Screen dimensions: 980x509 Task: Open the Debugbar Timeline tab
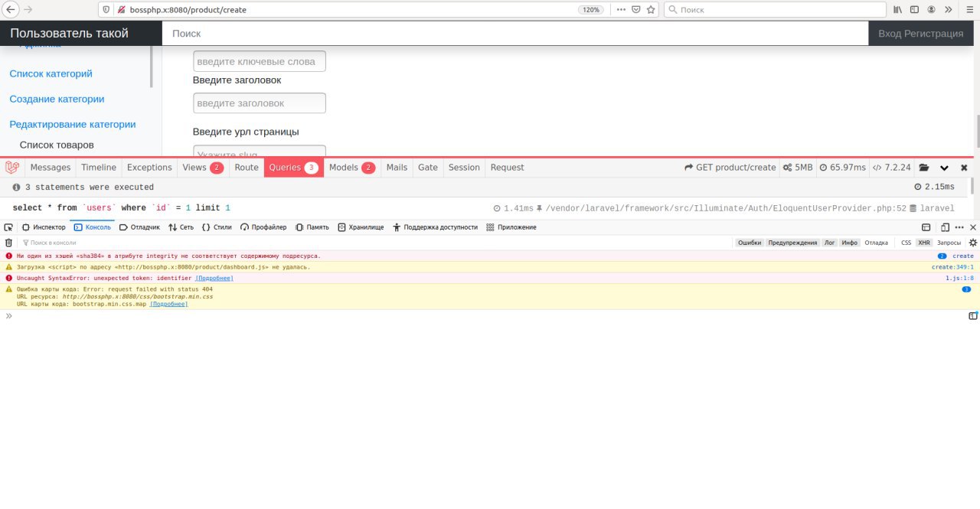[99, 168]
